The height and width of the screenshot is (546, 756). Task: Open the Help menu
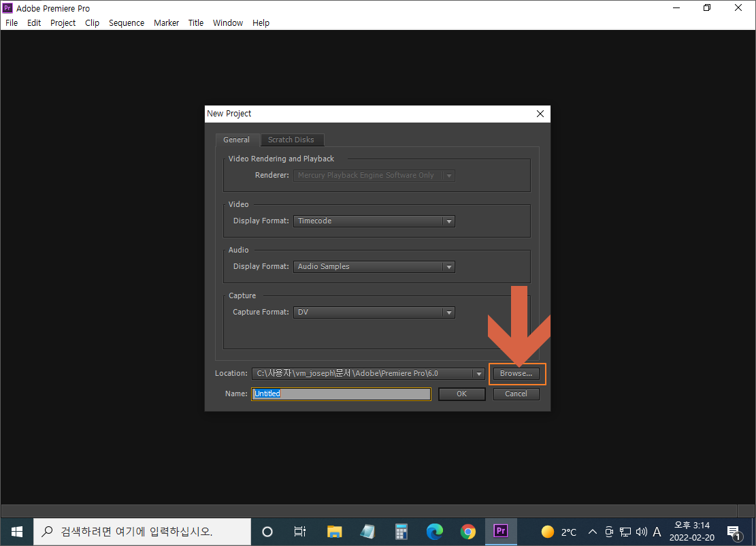click(x=261, y=22)
